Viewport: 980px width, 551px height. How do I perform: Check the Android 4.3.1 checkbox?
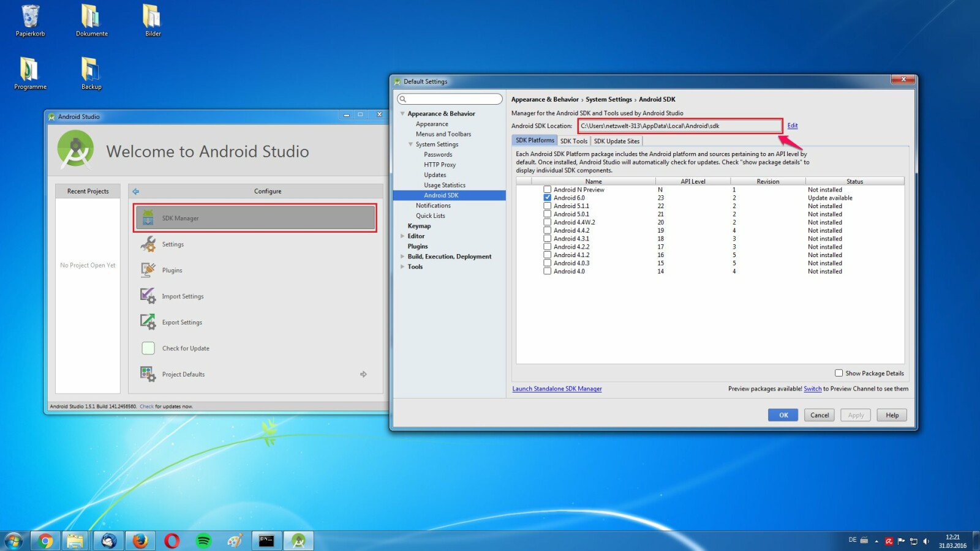pyautogui.click(x=548, y=239)
